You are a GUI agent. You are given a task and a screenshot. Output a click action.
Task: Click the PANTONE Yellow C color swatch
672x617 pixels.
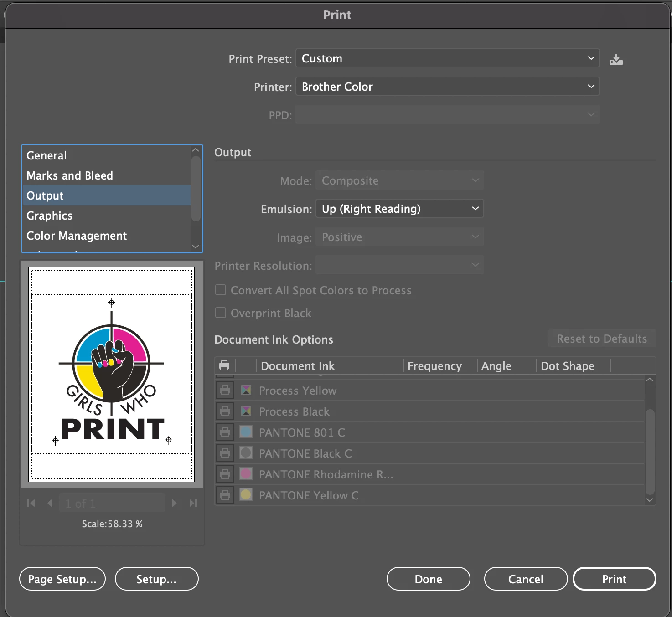click(246, 494)
